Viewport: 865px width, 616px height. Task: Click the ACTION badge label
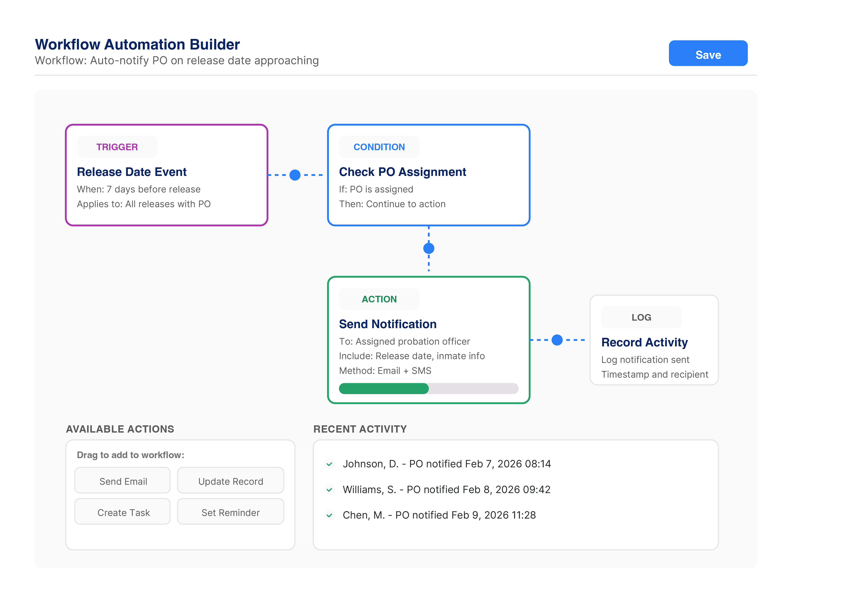point(379,299)
